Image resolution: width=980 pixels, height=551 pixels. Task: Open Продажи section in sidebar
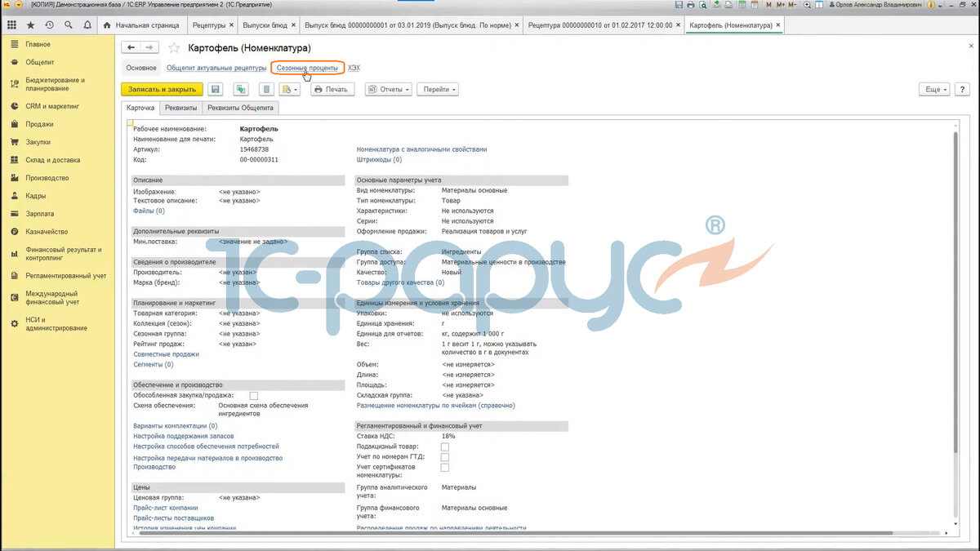39,124
